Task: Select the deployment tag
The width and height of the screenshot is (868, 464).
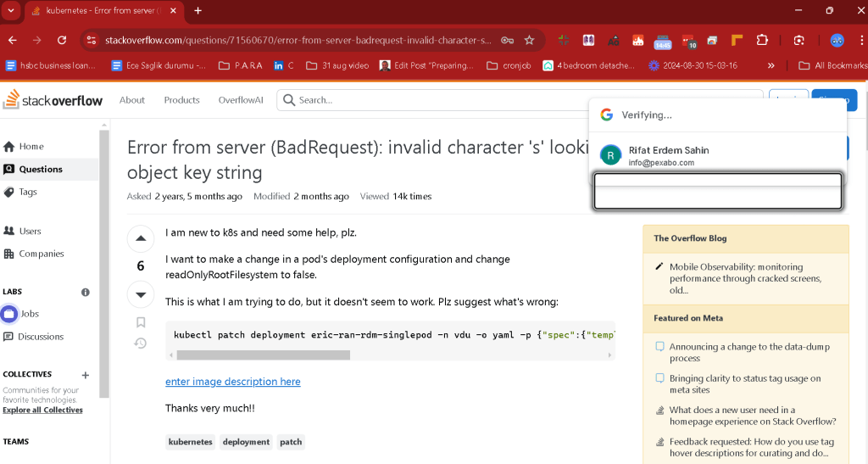Action: coord(246,442)
